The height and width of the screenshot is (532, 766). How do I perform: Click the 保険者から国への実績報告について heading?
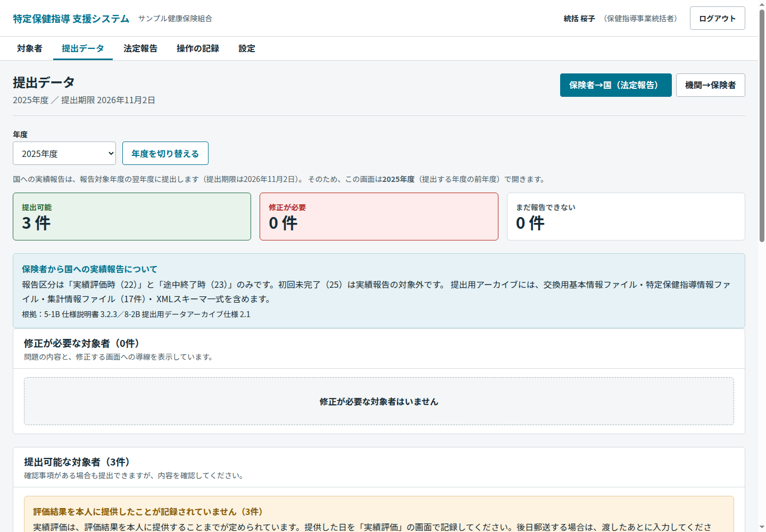tap(89, 269)
